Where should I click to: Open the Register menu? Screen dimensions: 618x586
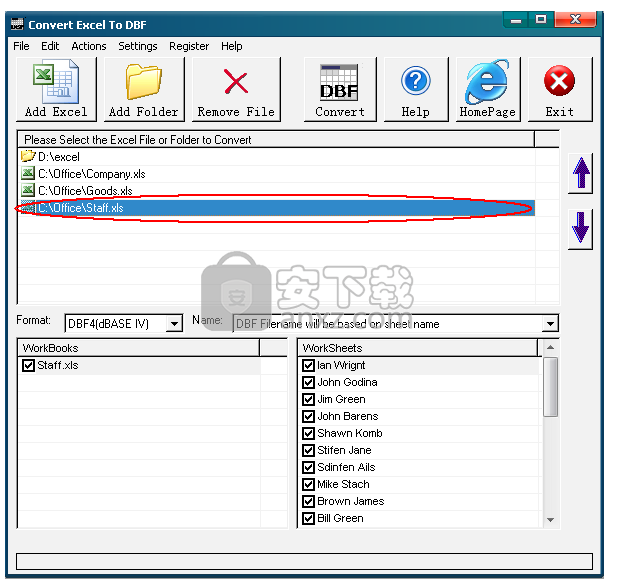[189, 46]
